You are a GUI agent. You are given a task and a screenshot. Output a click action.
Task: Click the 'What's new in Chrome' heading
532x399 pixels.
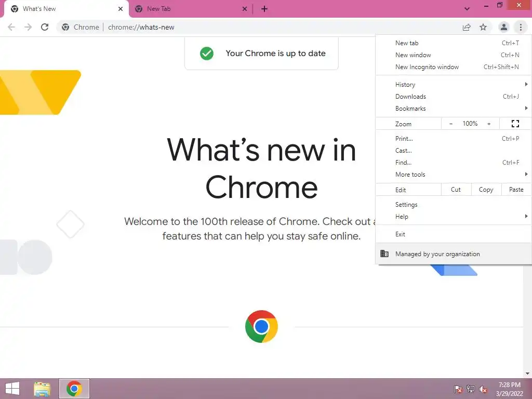pyautogui.click(x=261, y=169)
